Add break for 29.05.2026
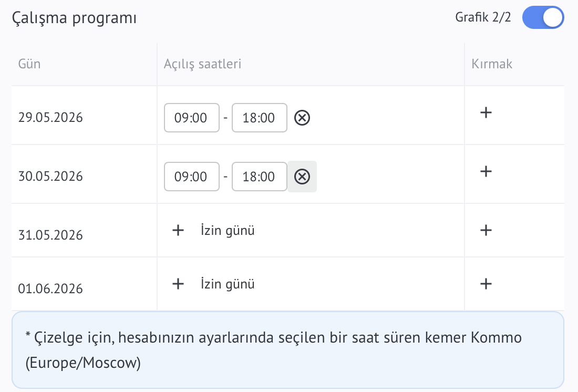The width and height of the screenshot is (578, 392). [x=486, y=112]
